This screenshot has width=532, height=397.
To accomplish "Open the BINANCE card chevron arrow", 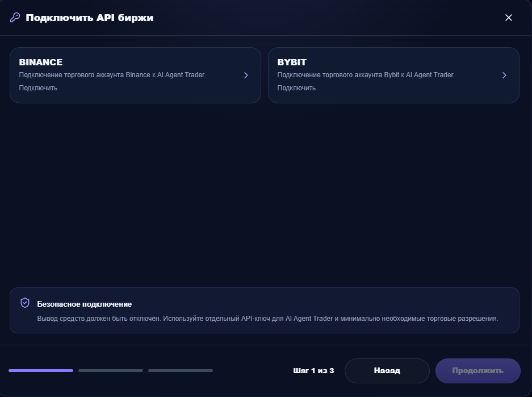I will point(246,76).
